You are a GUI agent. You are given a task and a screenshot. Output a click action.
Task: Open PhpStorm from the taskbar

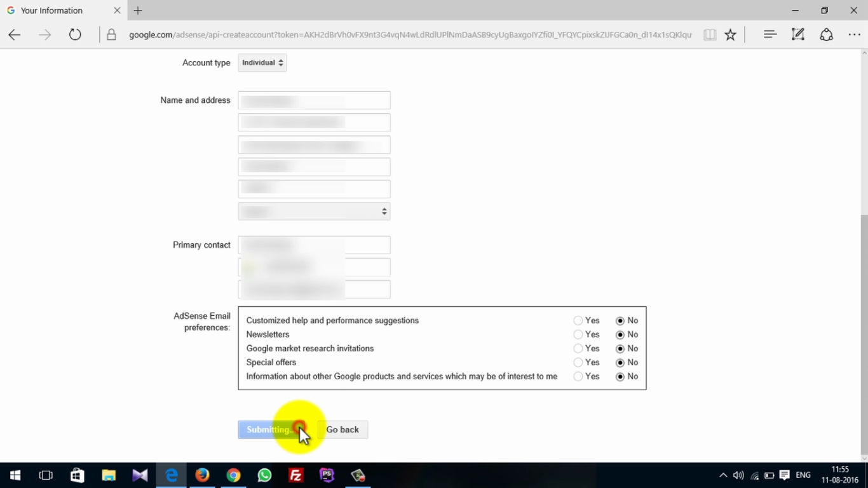click(x=327, y=475)
